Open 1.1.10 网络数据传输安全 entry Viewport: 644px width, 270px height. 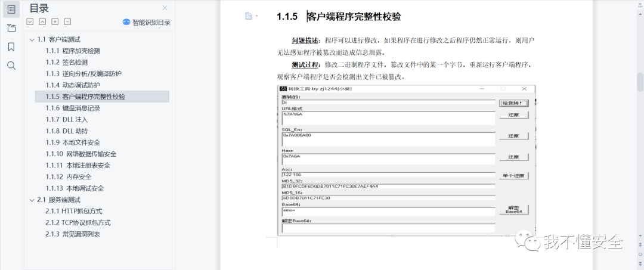click(81, 154)
